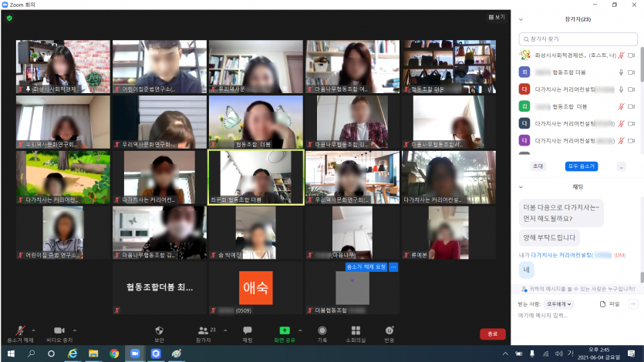Viewport: 644px width, 362px height.
Task: Open Google Chrome from taskbar
Action: [x=114, y=354]
